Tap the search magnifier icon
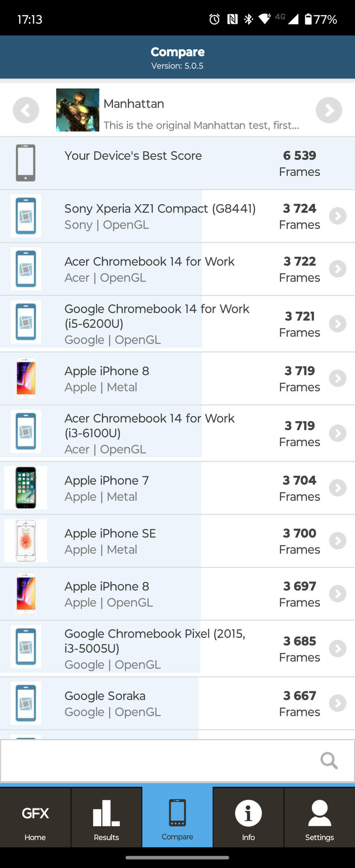 pos(329,761)
